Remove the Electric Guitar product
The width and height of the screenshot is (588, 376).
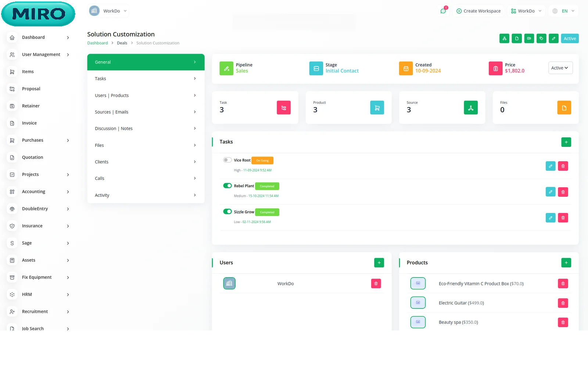[x=563, y=303]
